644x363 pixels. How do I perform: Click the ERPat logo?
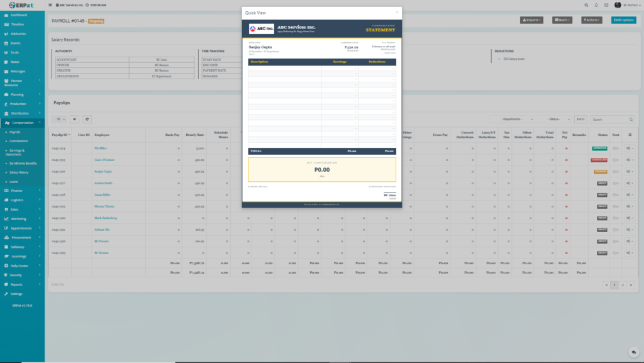pos(21,5)
